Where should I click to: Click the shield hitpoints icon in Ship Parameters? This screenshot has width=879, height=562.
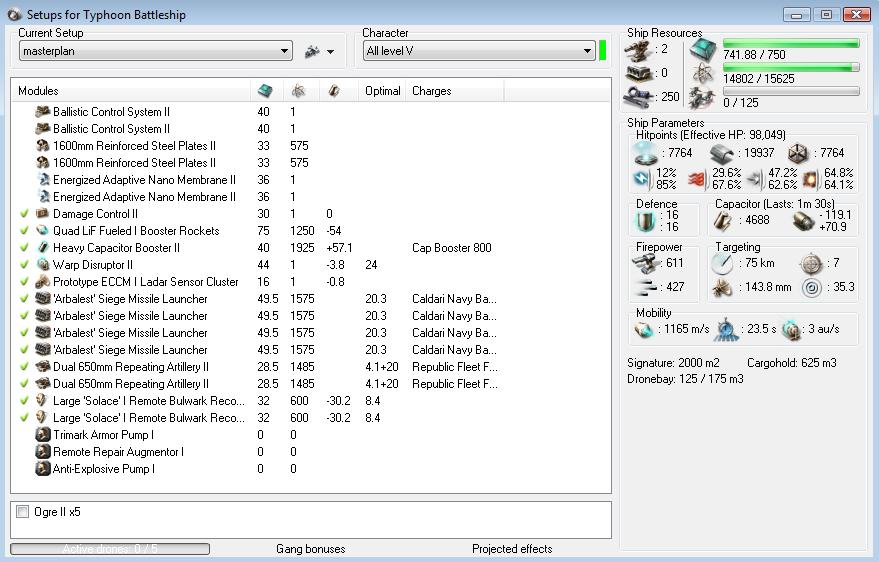(646, 153)
